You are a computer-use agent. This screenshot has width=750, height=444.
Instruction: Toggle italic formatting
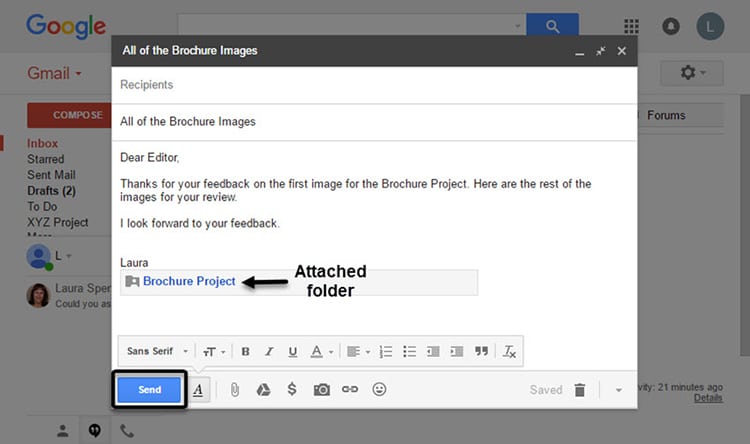[269, 352]
